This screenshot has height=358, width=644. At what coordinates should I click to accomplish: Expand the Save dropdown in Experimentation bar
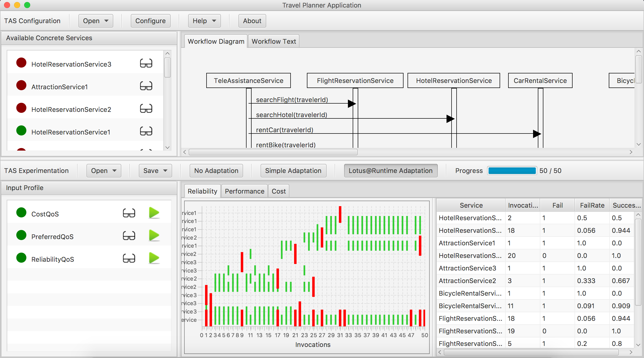point(155,171)
